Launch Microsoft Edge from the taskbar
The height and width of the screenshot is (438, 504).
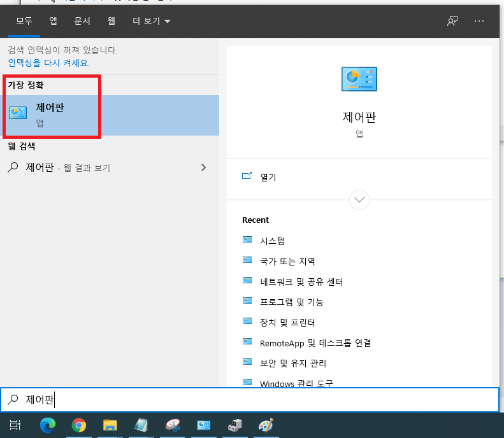48,425
